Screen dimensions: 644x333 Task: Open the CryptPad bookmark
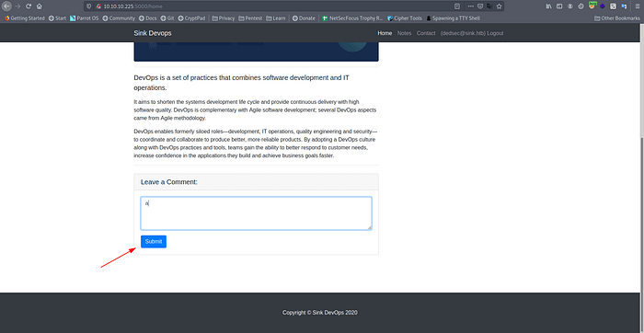(191, 18)
